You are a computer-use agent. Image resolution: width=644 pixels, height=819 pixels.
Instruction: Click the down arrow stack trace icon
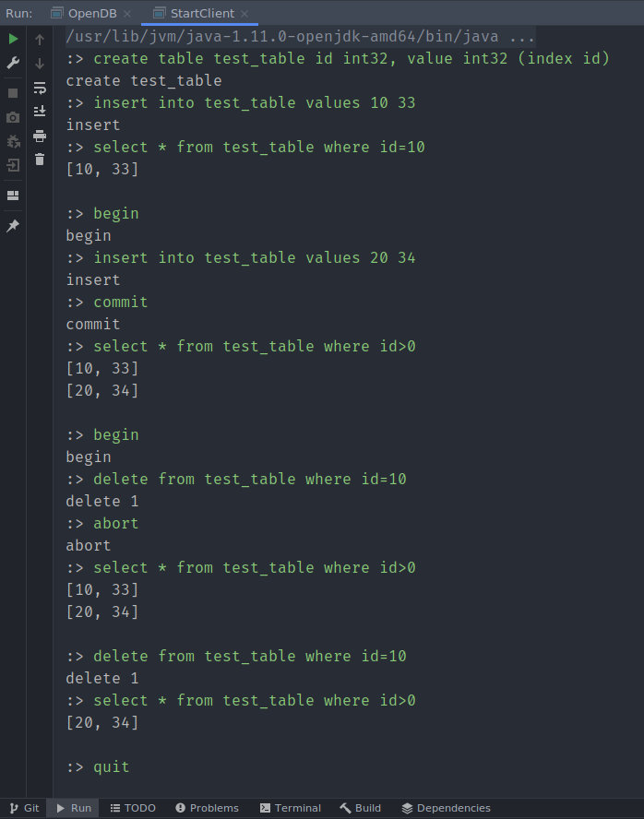pos(40,64)
